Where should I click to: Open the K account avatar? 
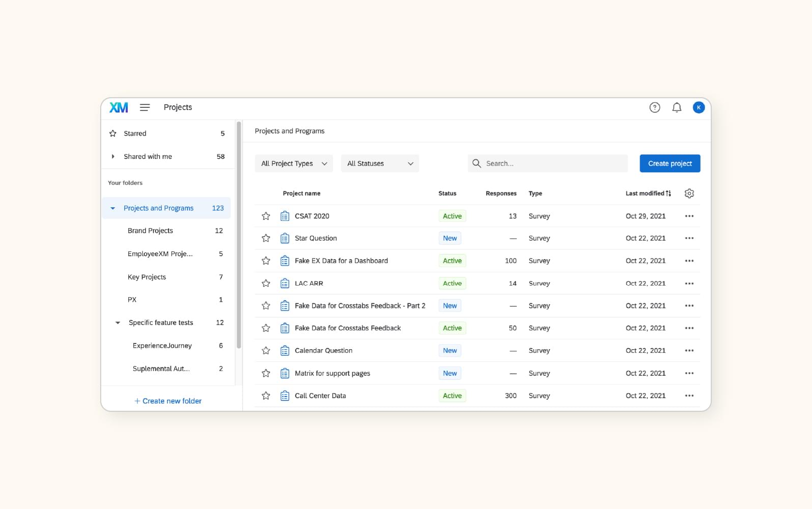click(699, 107)
